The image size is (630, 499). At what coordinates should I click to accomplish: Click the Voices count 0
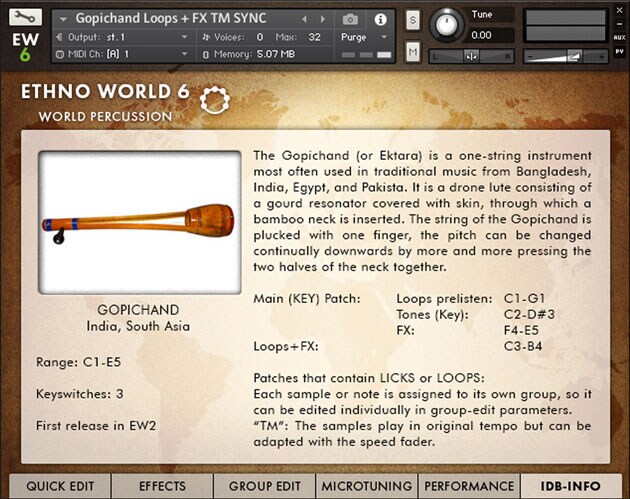click(260, 37)
